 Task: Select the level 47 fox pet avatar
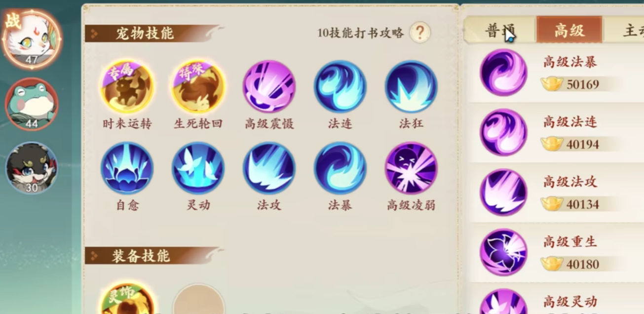(32, 39)
